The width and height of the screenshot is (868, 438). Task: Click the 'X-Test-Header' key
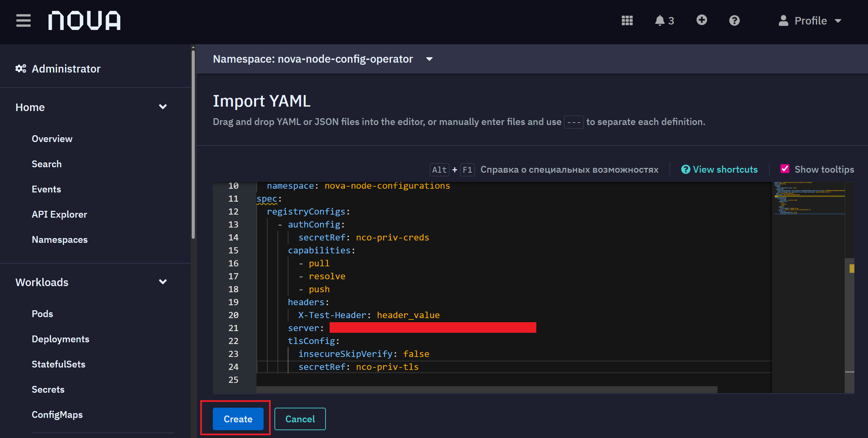pyautogui.click(x=332, y=315)
